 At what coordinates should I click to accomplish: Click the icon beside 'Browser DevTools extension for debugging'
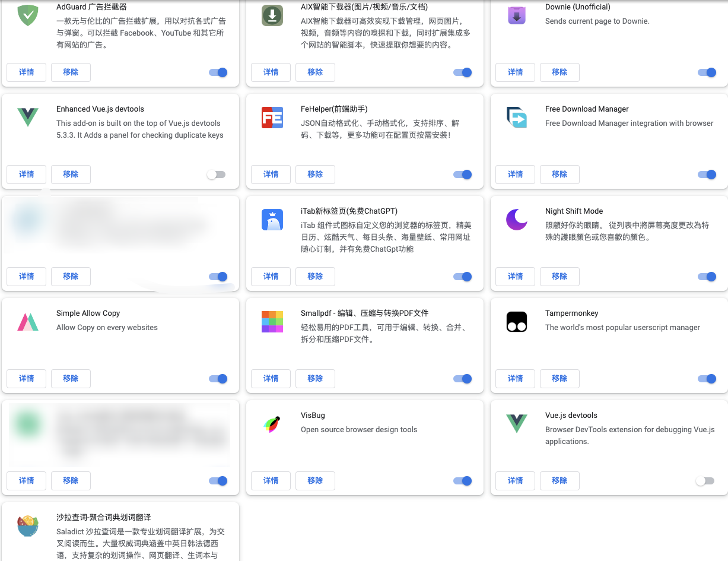(517, 424)
